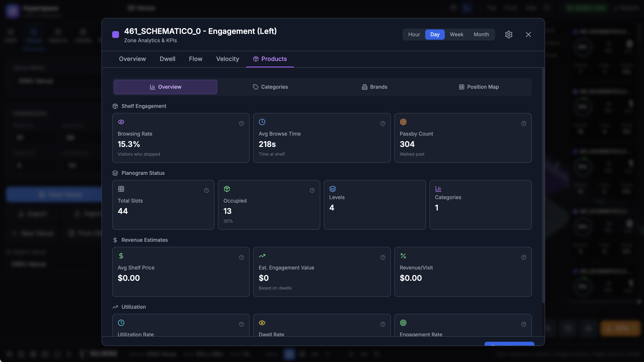
Task: Click help icon on Avg Browse Time card
Action: pos(383,123)
